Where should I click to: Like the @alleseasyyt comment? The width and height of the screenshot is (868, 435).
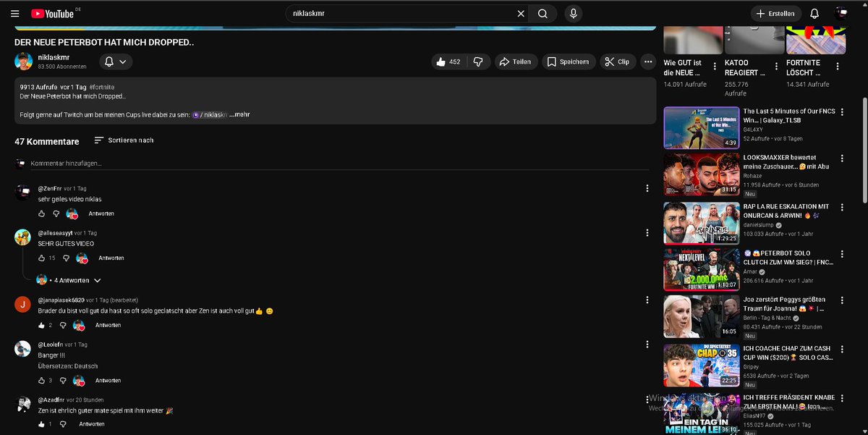42,258
